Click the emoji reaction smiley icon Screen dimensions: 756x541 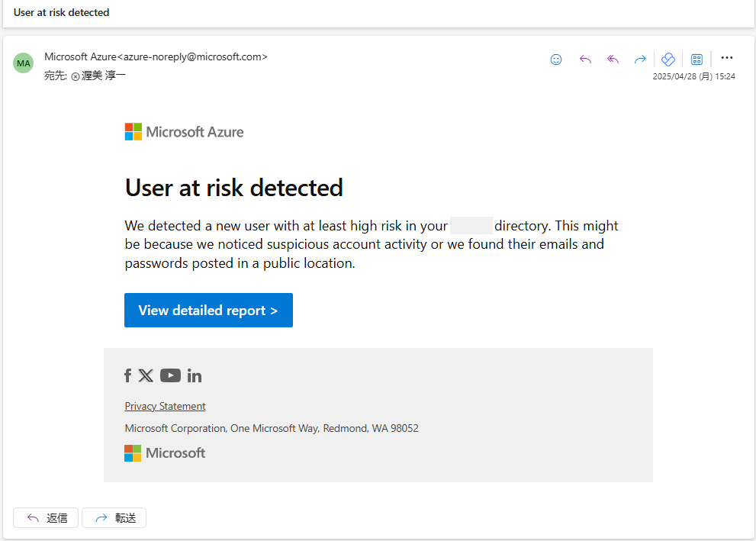(x=556, y=60)
